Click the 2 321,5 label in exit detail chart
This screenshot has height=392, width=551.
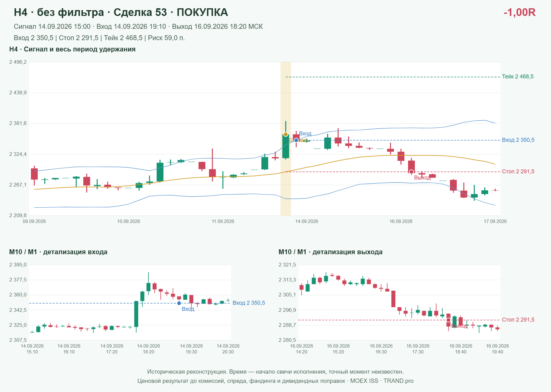287,265
